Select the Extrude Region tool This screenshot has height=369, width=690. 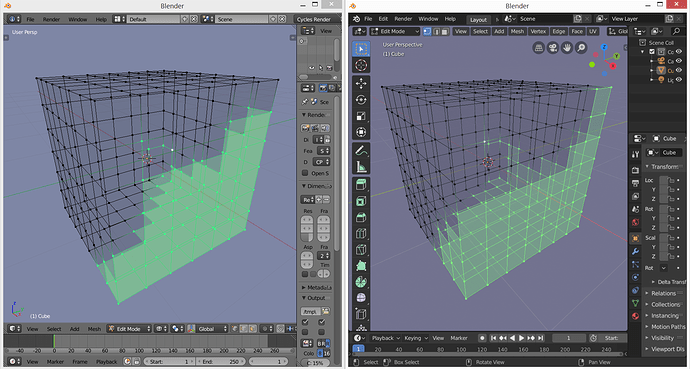point(361,185)
